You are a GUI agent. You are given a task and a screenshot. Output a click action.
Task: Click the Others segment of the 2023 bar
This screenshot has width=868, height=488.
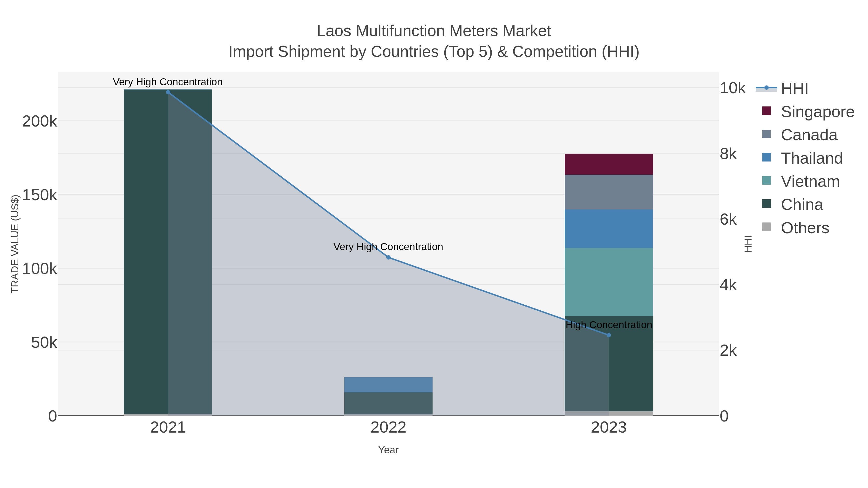tap(609, 413)
